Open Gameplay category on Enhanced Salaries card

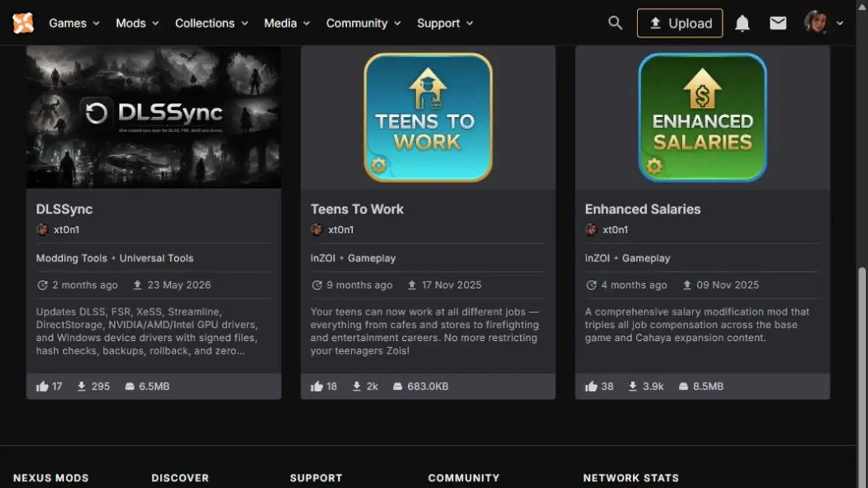[646, 258]
